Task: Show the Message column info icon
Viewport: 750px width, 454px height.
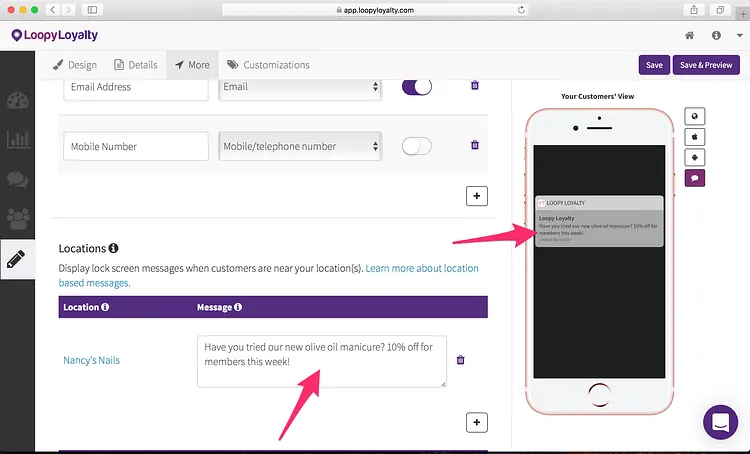Action: [238, 307]
